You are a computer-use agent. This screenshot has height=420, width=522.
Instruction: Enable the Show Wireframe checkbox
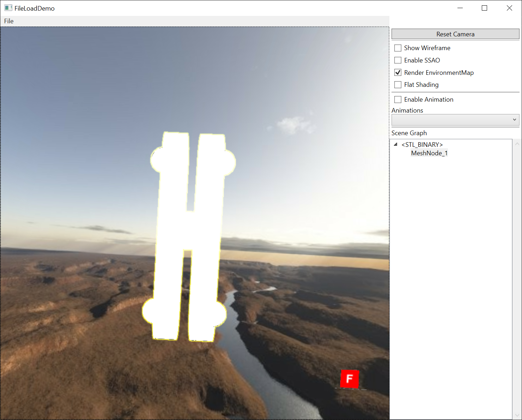point(398,48)
